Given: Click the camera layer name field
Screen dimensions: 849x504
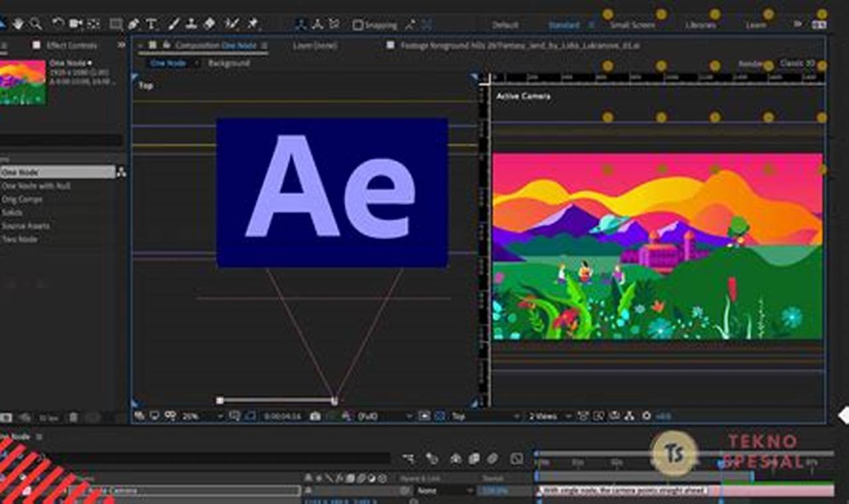Looking at the screenshot, I should (x=184, y=491).
